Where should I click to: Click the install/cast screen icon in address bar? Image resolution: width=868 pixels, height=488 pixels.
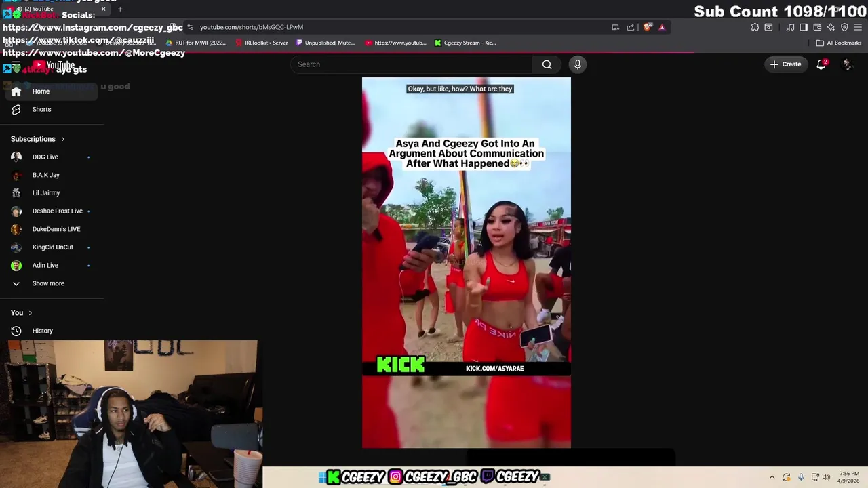615,27
